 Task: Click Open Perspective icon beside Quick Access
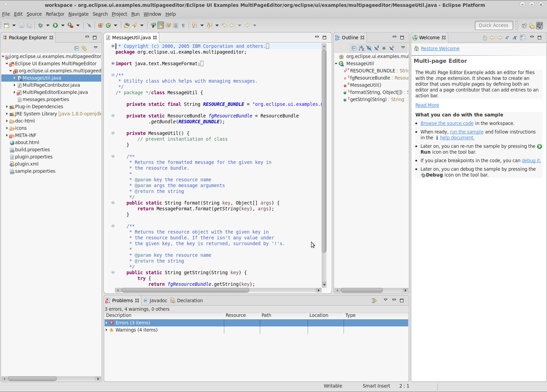pyautogui.click(x=524, y=25)
